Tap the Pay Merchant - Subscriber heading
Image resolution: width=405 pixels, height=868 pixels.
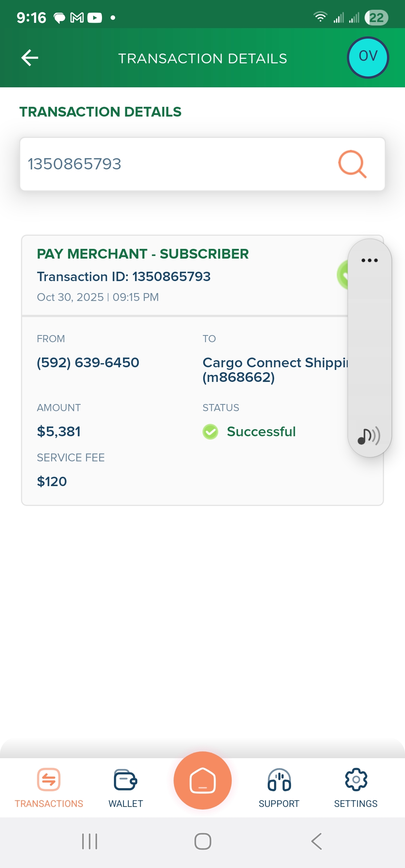(x=142, y=254)
